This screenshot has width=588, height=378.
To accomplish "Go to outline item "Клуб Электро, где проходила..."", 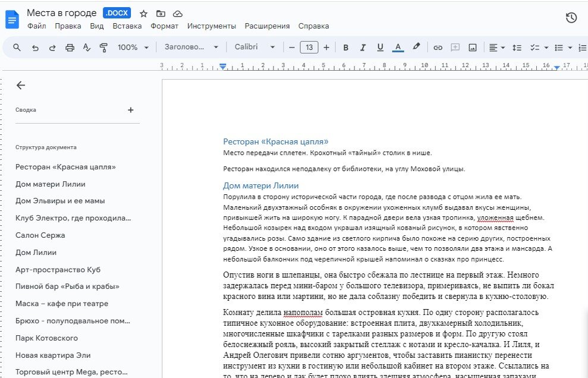I will (73, 218).
